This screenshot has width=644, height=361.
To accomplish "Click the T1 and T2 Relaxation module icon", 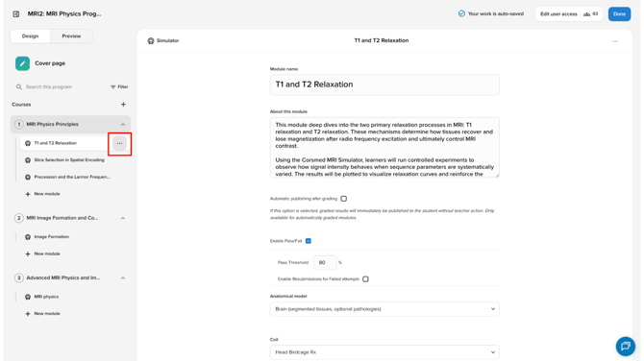I will pos(28,143).
